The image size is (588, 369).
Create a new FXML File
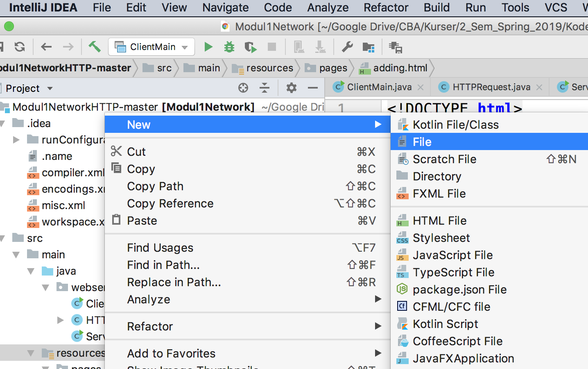(x=489, y=194)
